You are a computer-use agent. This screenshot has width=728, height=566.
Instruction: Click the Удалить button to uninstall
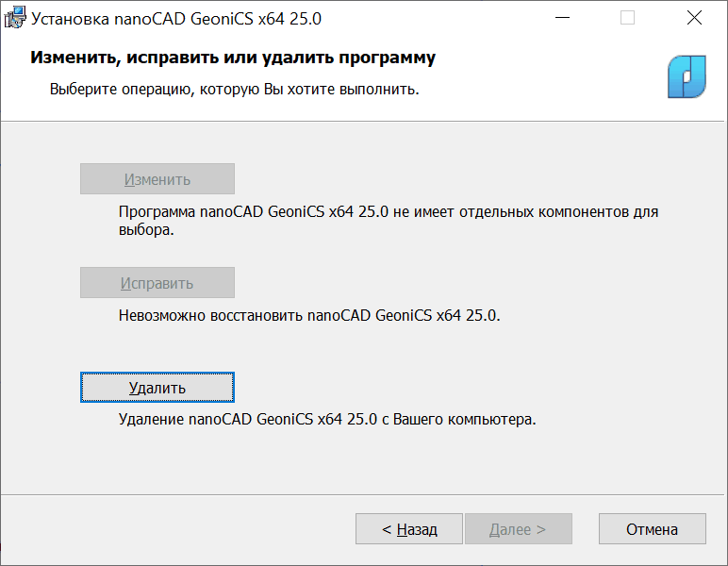157,388
